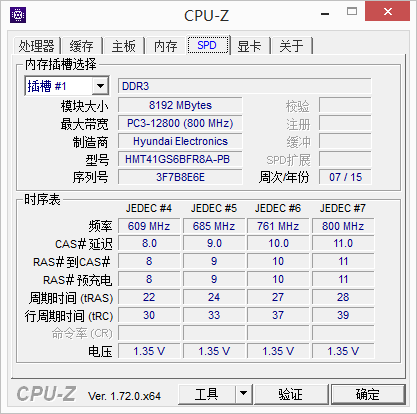This screenshot has width=417, height=414.
Task: Click the tRAS value 22
Action: click(149, 297)
